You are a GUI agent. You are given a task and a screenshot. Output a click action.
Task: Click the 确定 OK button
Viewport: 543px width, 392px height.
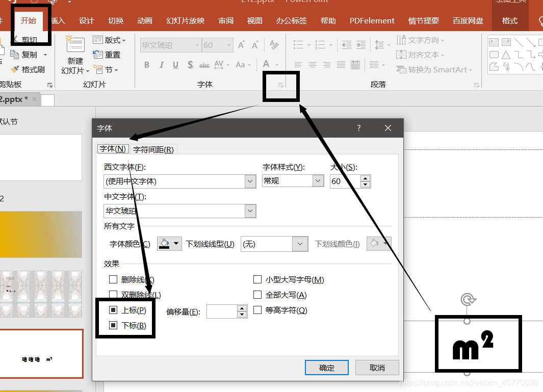(326, 368)
